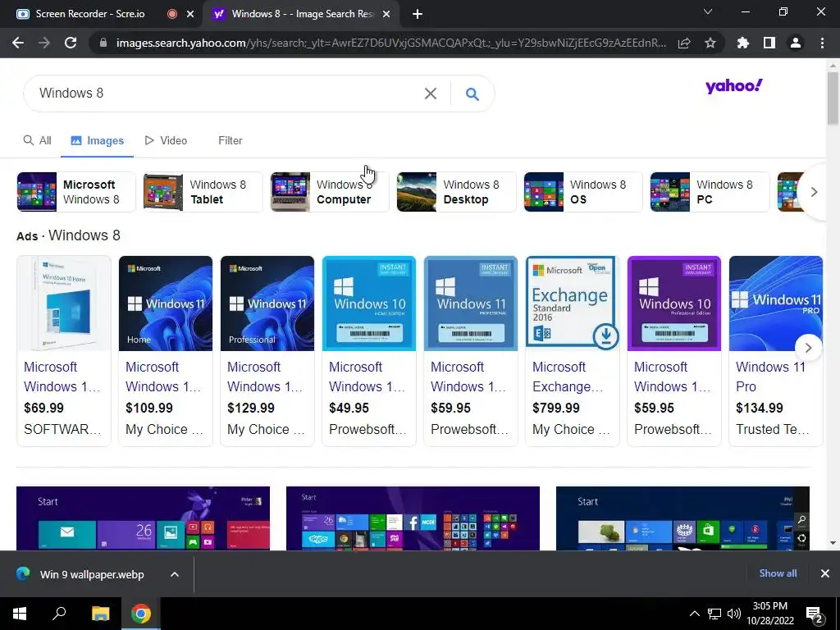Toggle the Chrome side panel icon
Image resolution: width=840 pixels, height=630 pixels.
click(769, 43)
